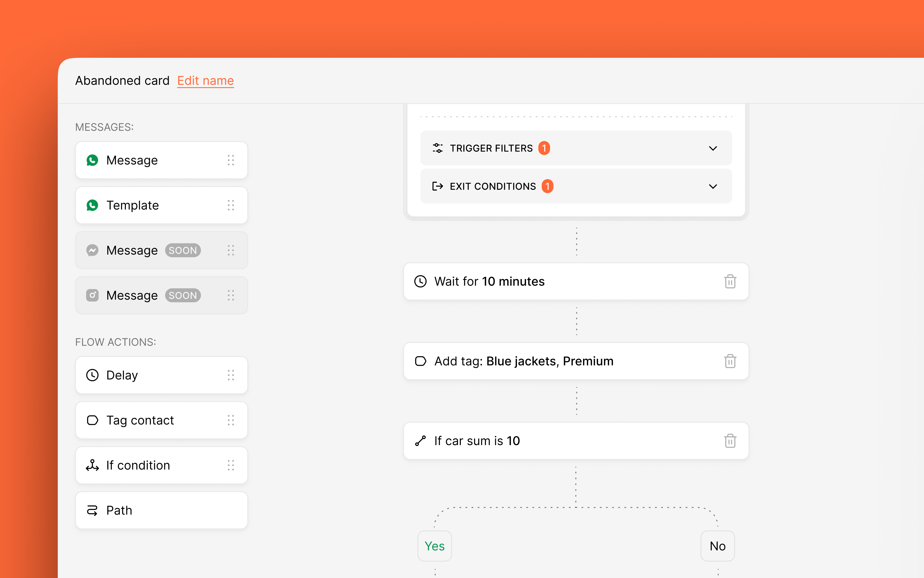Click the exit arrow icon beside Exit Conditions
The image size is (924, 578).
point(437,186)
